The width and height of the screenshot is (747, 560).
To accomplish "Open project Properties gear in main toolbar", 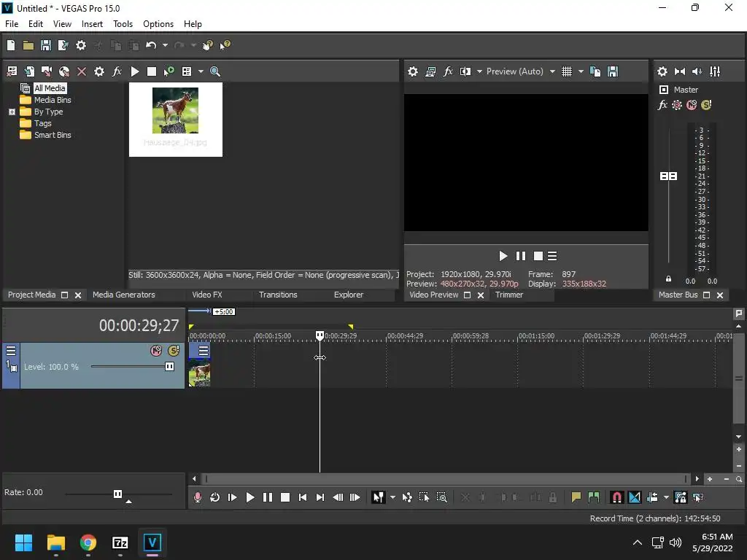I will [x=81, y=45].
